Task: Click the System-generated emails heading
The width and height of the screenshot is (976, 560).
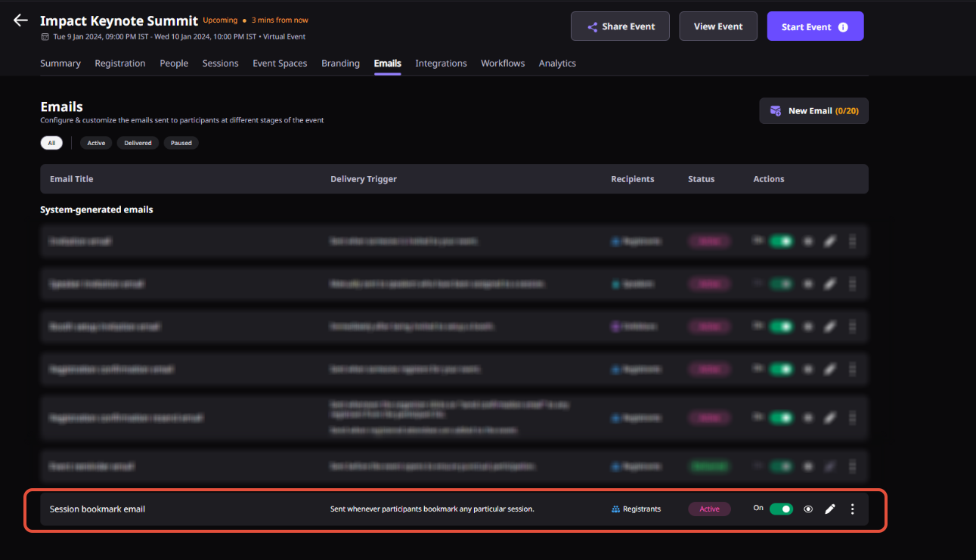Action: tap(97, 209)
